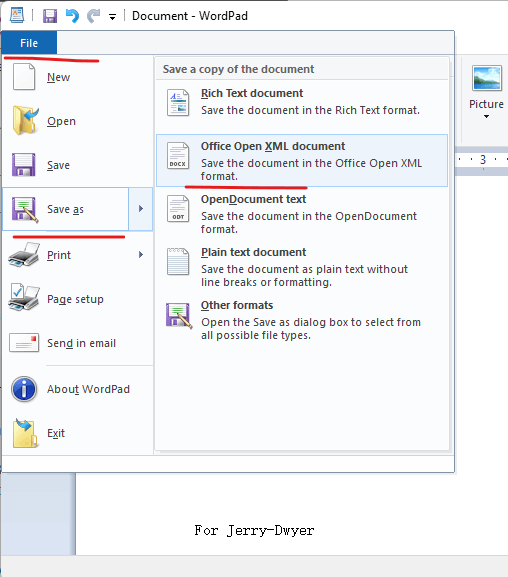Click the Open folder icon
This screenshot has width=508, height=577.
25,121
